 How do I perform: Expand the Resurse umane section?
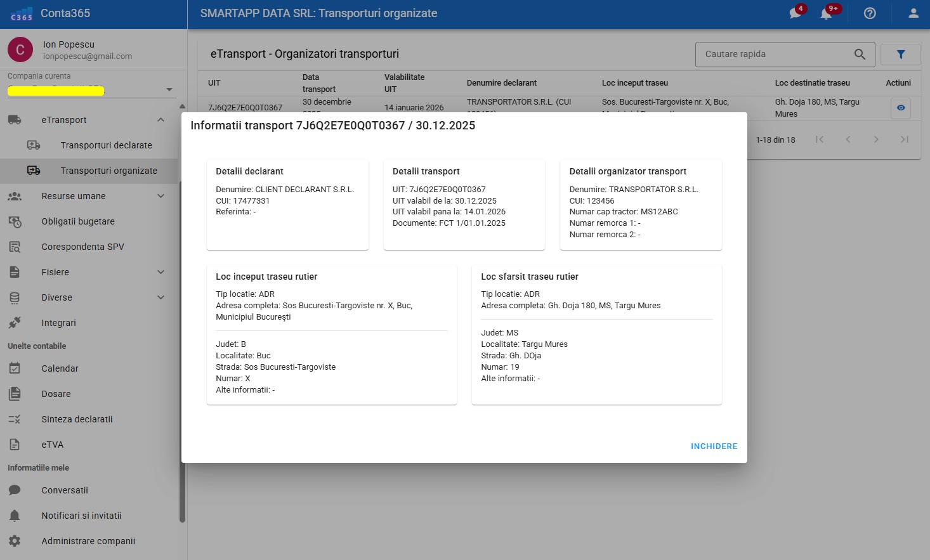160,196
